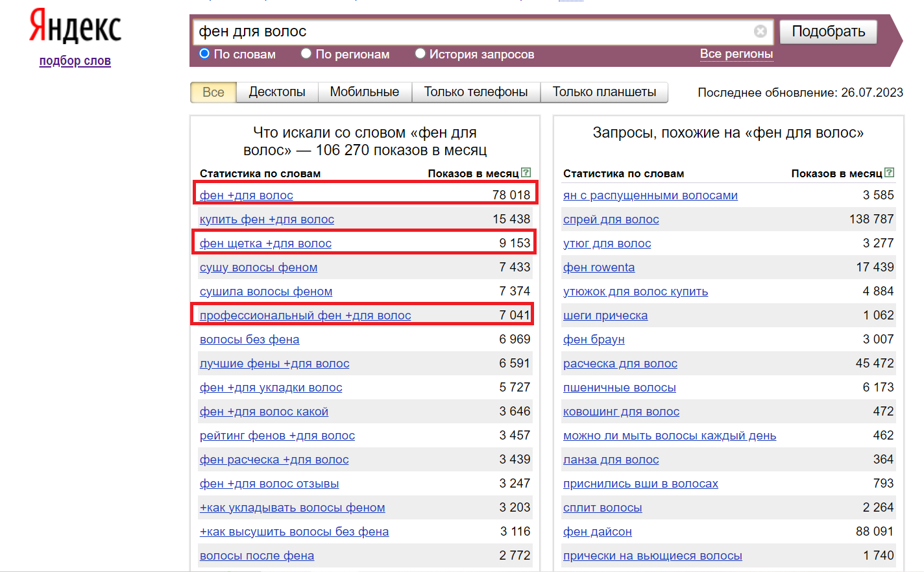The image size is (924, 572).
Task: Open the 'шеги прическа' link
Action: pyautogui.click(x=605, y=316)
